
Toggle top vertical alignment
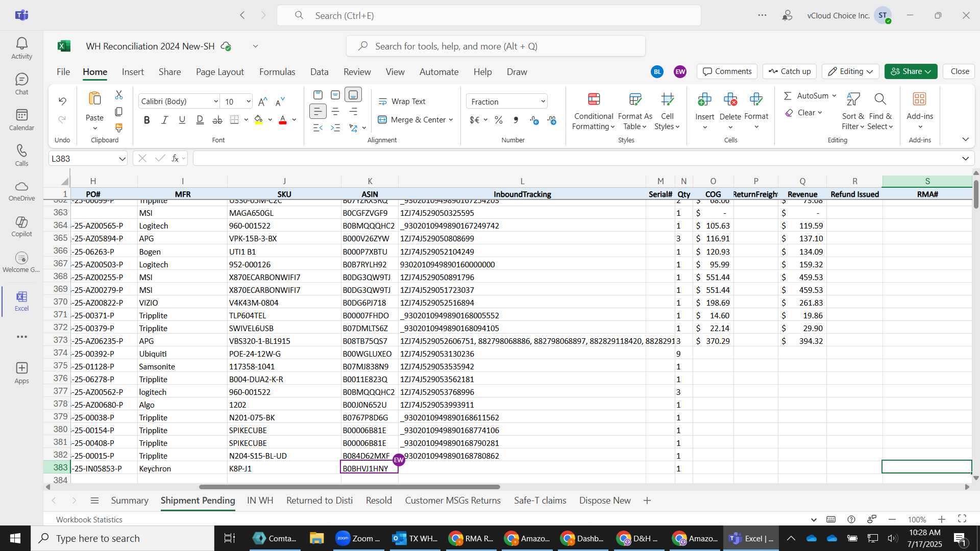pyautogui.click(x=317, y=95)
